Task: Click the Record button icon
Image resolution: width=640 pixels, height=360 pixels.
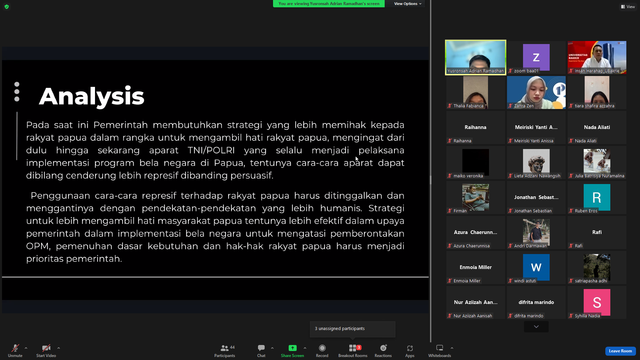Action: coord(322,348)
